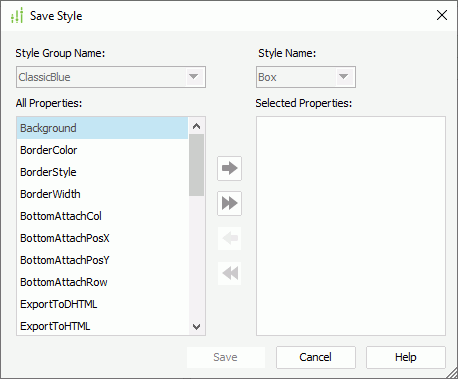458x379 pixels.
Task: Select BottomAttachRow property
Action: [x=102, y=282]
